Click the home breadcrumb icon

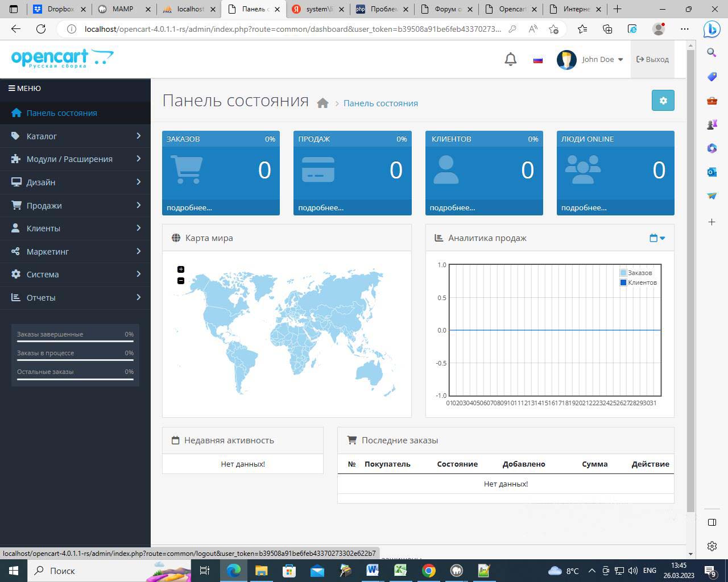point(322,103)
